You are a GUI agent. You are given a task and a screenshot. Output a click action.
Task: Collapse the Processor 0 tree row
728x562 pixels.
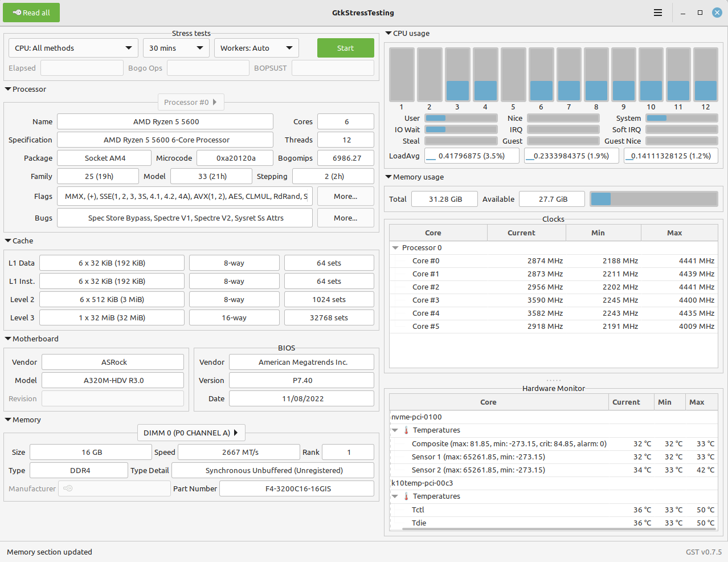point(395,248)
